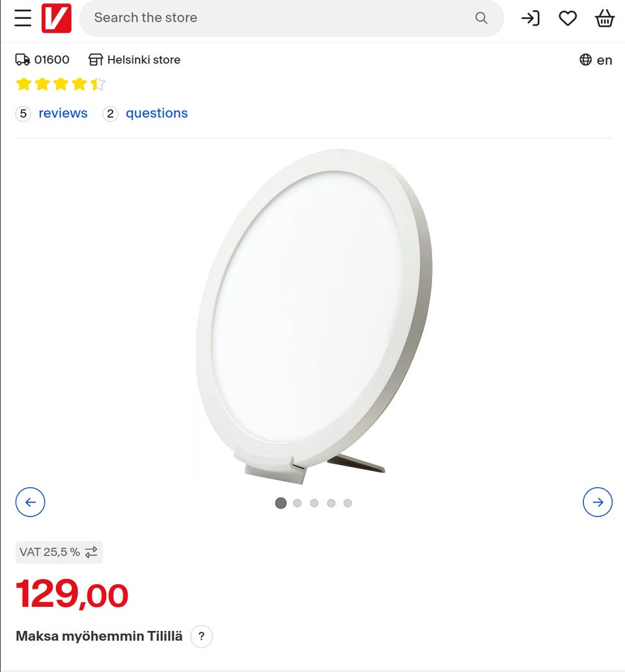Open the wishlist heart icon

(x=568, y=18)
